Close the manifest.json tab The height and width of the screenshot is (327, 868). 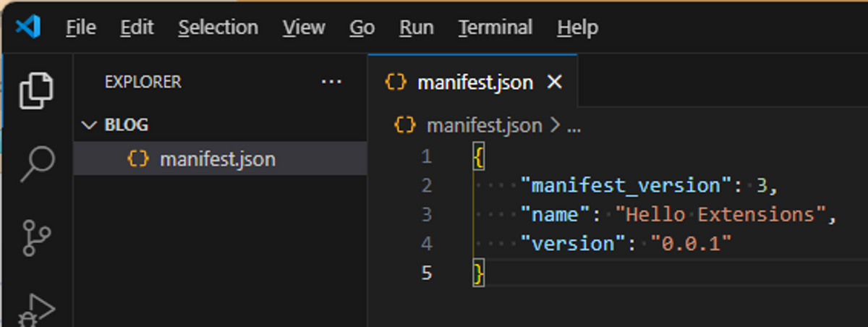click(x=554, y=82)
